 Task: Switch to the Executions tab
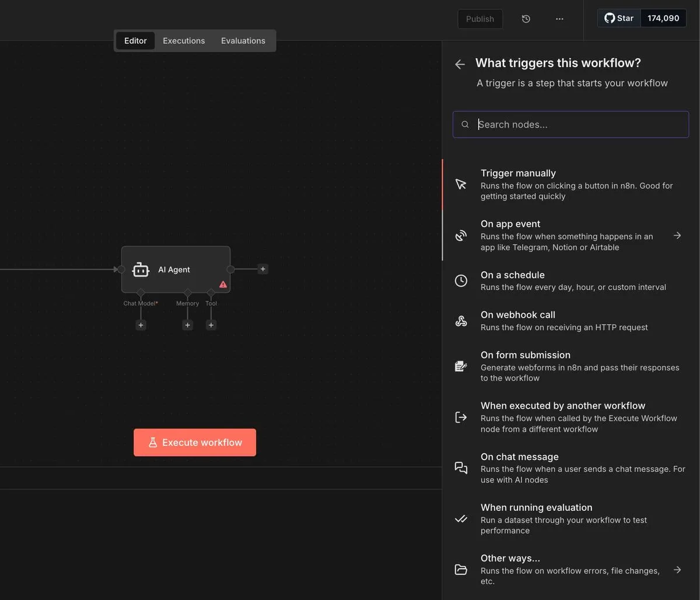[x=184, y=41]
